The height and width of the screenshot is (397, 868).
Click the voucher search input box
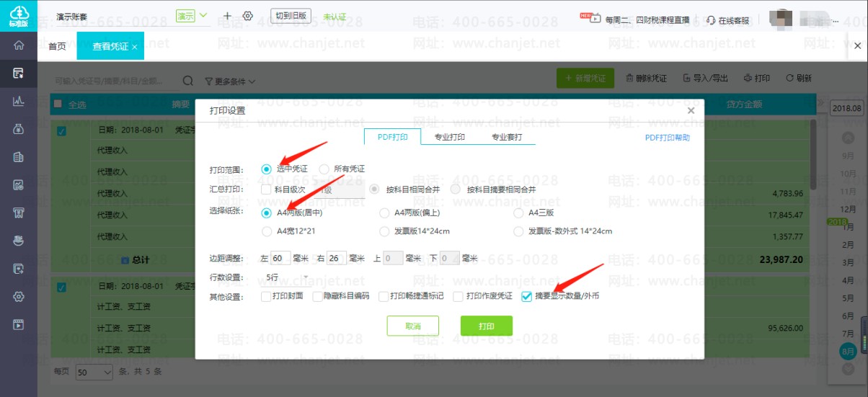tap(115, 81)
